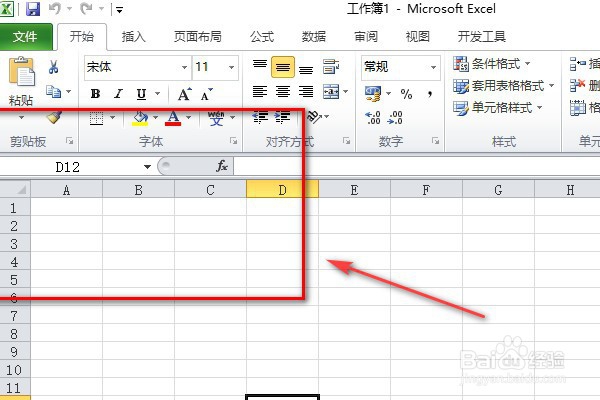Viewport: 600px width, 400px height.
Task: Click the Select All corner button
Action: pos(15,189)
